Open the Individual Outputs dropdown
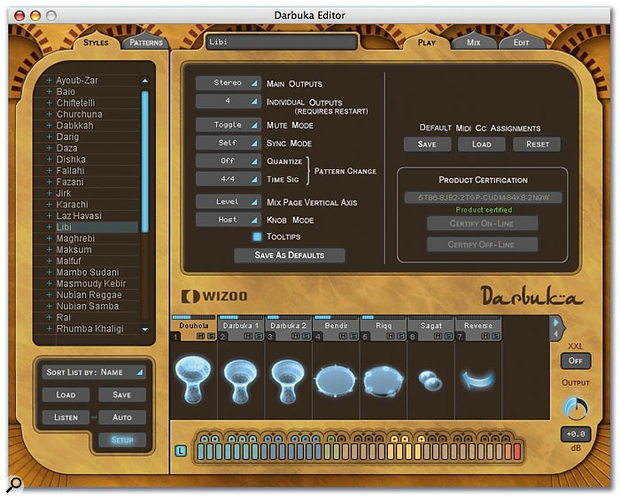The height and width of the screenshot is (499, 620). click(x=228, y=101)
